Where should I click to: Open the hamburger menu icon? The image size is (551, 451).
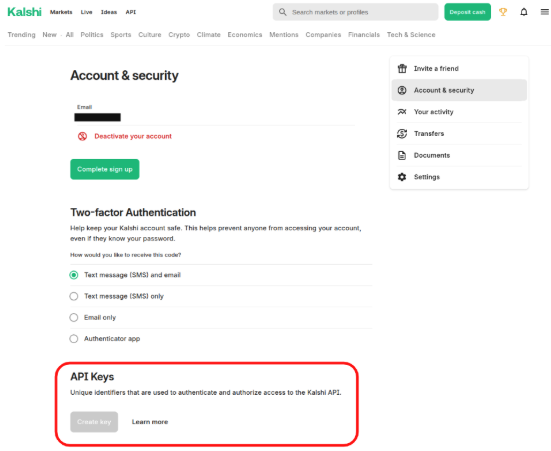pyautogui.click(x=544, y=12)
